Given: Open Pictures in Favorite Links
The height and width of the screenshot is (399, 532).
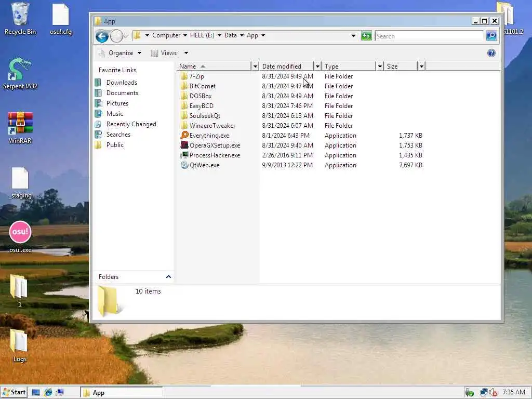Looking at the screenshot, I should pos(117,103).
